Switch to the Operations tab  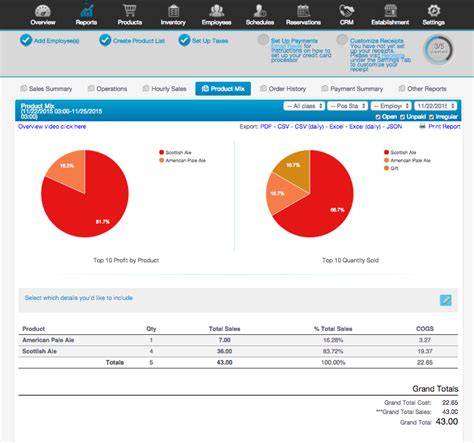(x=108, y=89)
